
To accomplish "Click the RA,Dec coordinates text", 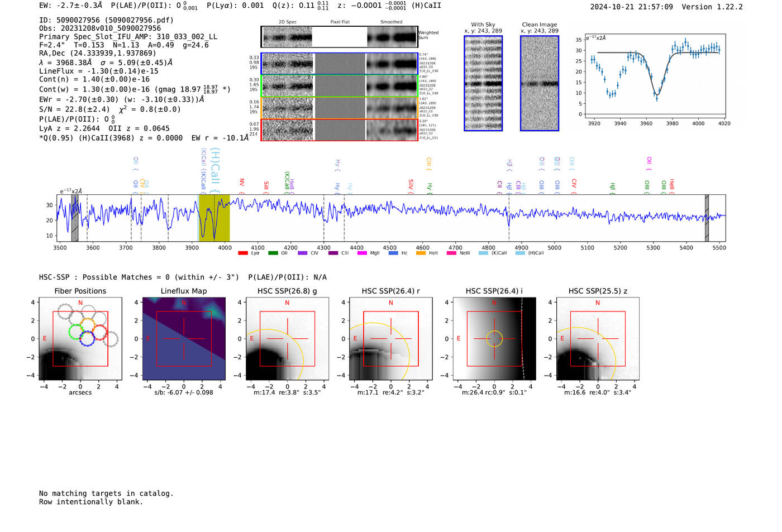I will [x=98, y=54].
